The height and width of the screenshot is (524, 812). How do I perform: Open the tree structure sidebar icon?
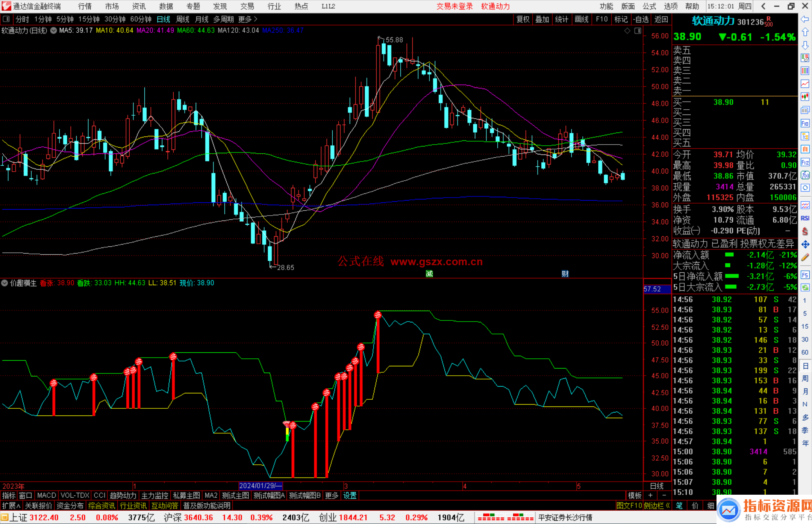pyautogui.click(x=805, y=136)
